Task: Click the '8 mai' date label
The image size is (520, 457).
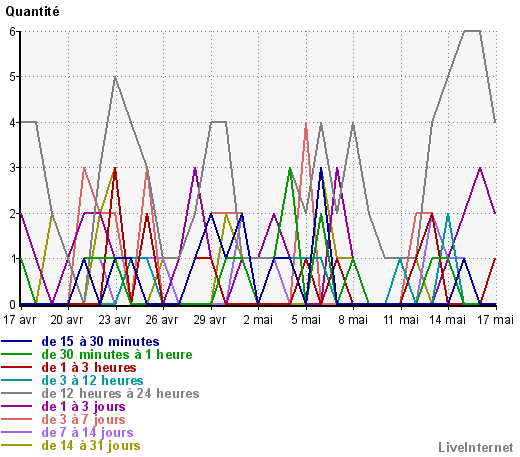Action: (353, 320)
